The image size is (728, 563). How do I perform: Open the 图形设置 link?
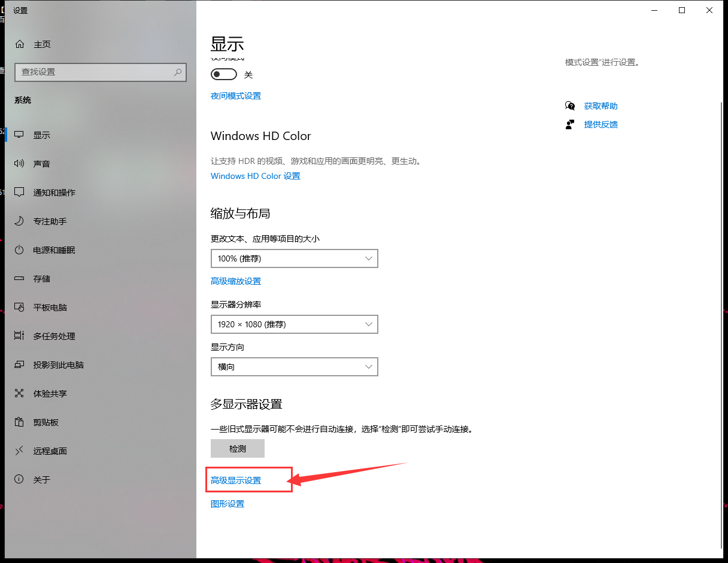point(227,504)
